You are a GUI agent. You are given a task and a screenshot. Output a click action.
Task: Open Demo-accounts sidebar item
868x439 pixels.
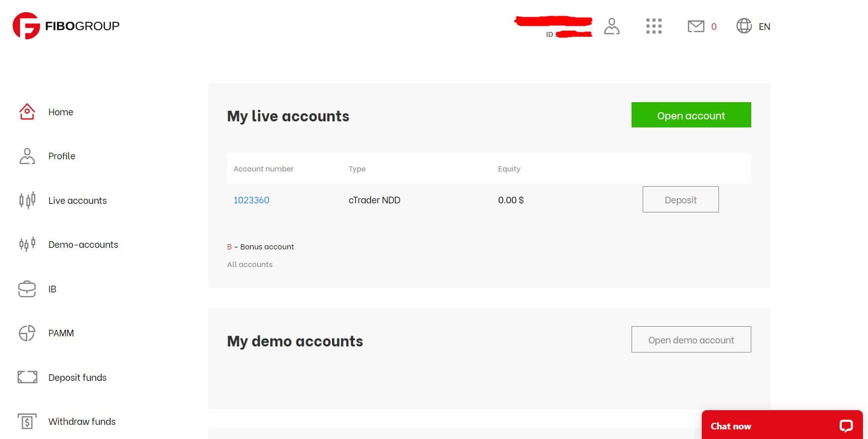(x=83, y=245)
